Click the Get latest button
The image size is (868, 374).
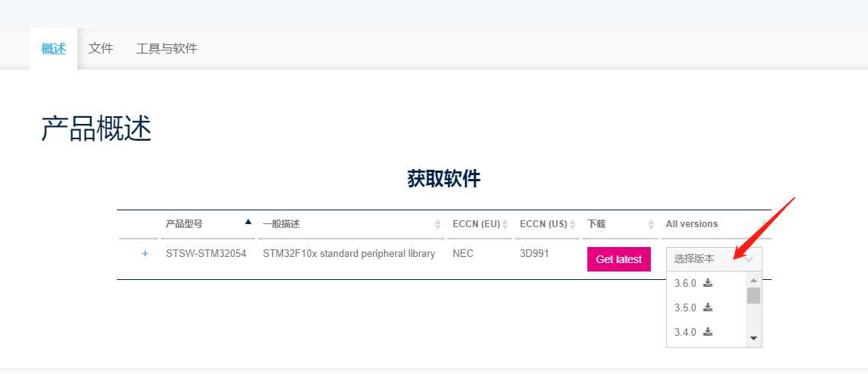[619, 259]
